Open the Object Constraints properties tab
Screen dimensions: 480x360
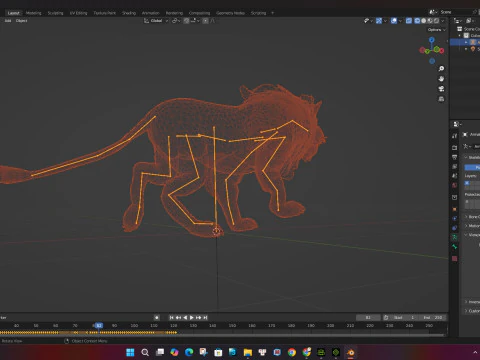455,228
